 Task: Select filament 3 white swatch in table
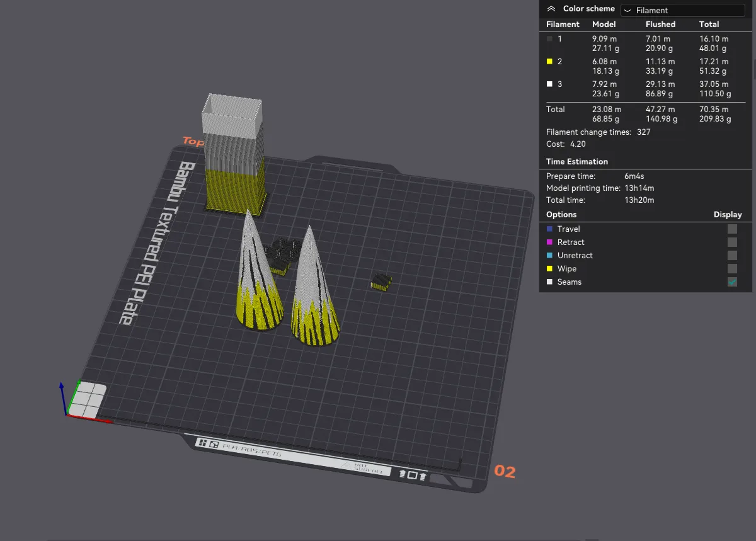[549, 84]
